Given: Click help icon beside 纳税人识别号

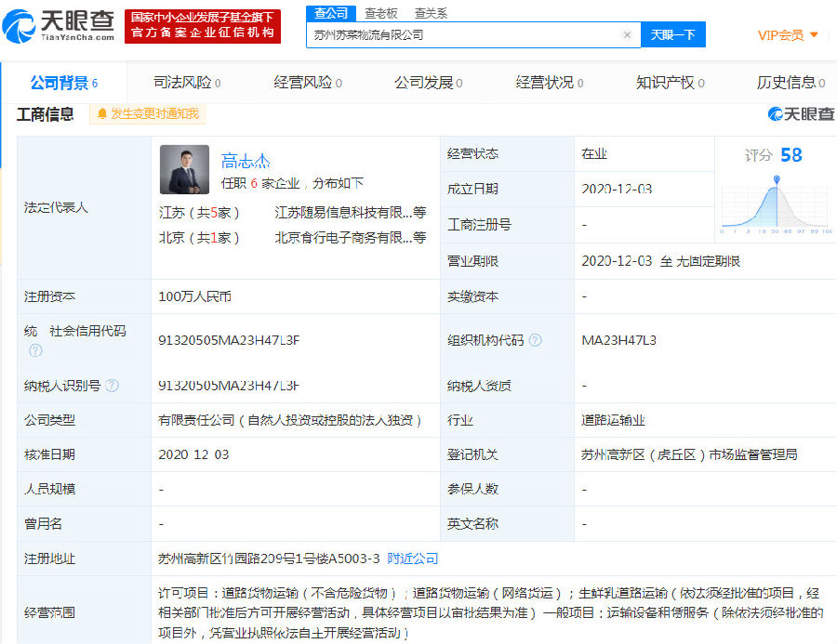Looking at the screenshot, I should point(112,385).
